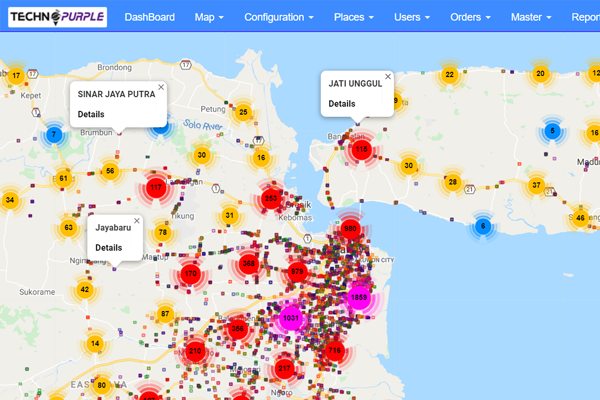The height and width of the screenshot is (400, 600).
Task: Expand the Map dropdown menu
Action: [209, 17]
